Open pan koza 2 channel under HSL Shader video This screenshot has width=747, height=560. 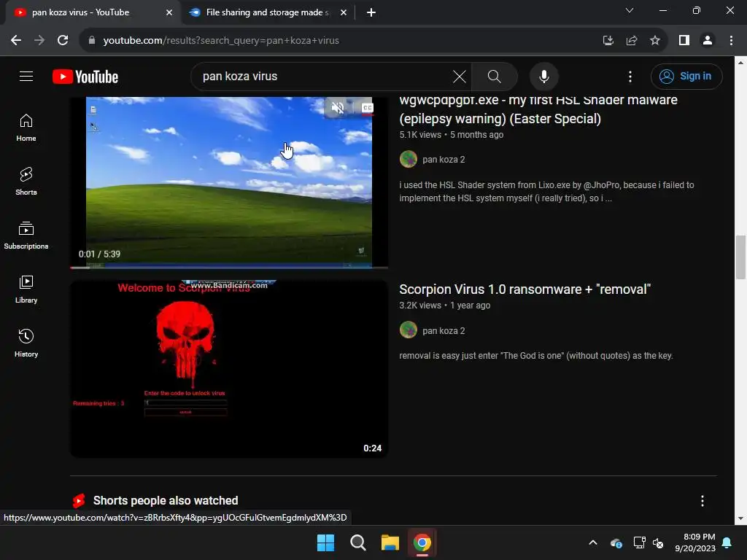(444, 160)
